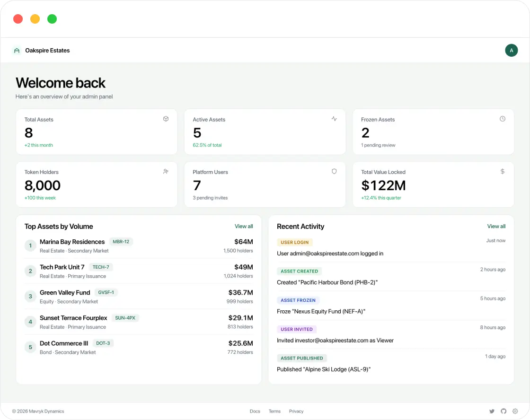This screenshot has height=420, width=530.
Task: Click the '+100 this week' text
Action: pos(40,198)
